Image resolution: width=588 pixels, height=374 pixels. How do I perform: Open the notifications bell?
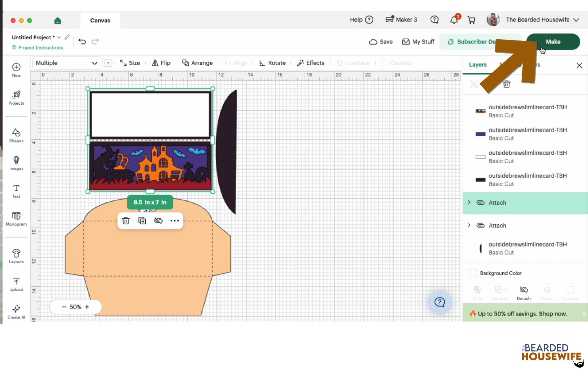pyautogui.click(x=454, y=20)
